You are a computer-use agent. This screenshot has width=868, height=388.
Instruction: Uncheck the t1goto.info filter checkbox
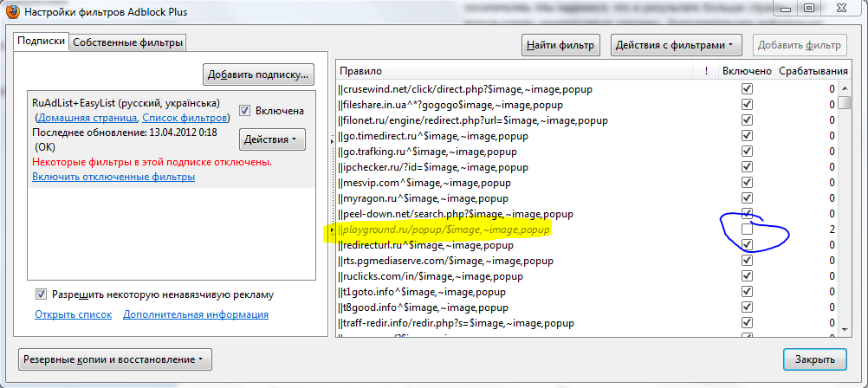click(x=748, y=292)
